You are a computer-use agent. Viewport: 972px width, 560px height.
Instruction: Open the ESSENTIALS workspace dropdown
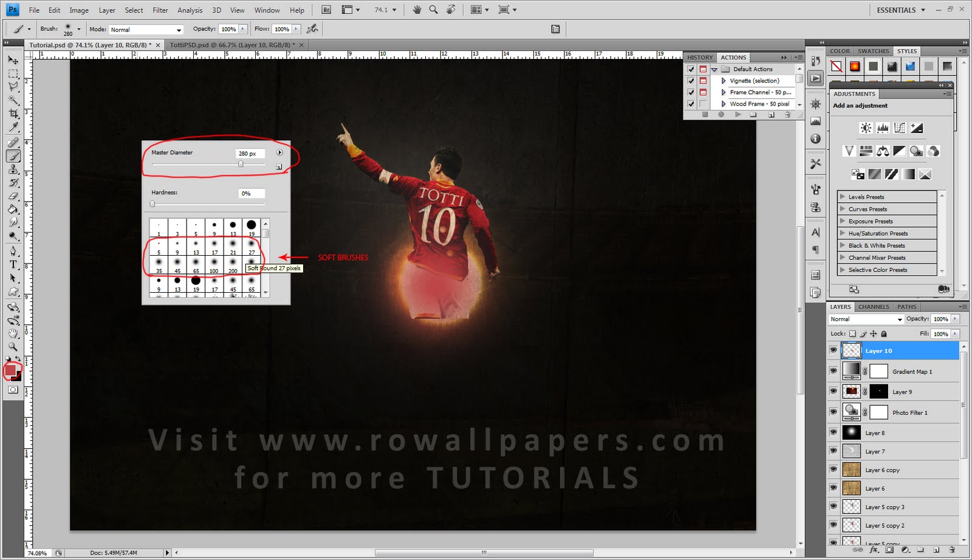point(900,10)
